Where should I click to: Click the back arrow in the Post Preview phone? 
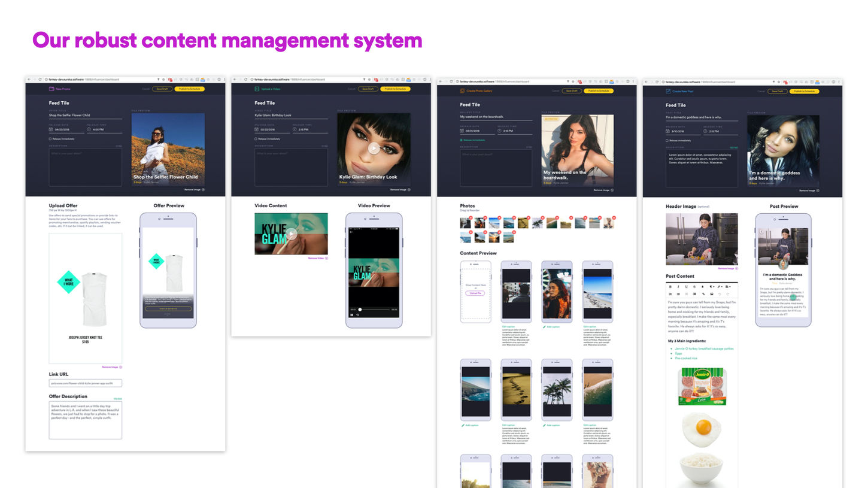[761, 231]
